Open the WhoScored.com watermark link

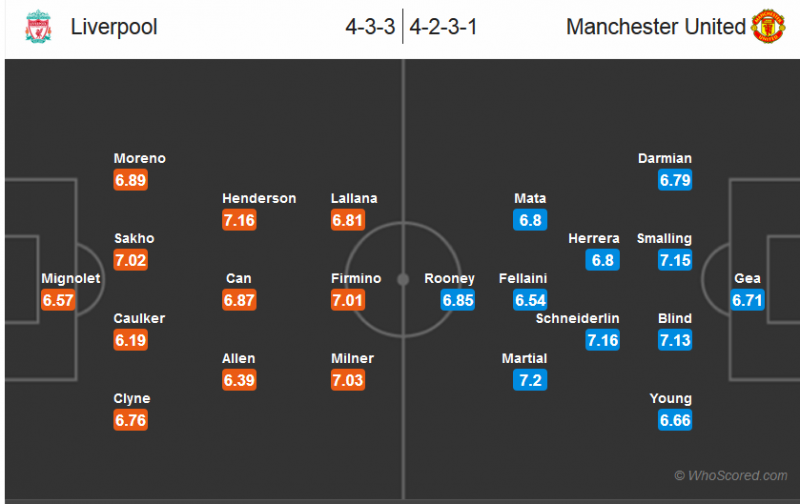pos(730,476)
